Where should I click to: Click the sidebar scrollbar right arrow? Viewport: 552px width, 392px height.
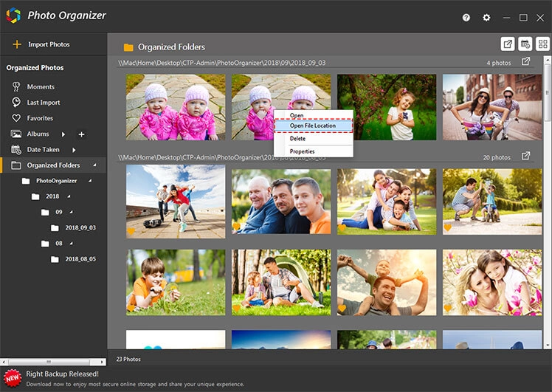(103, 362)
